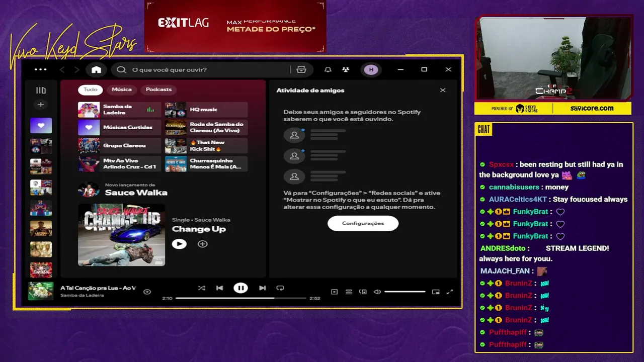Close the Atividade de amigos panel

[443, 90]
